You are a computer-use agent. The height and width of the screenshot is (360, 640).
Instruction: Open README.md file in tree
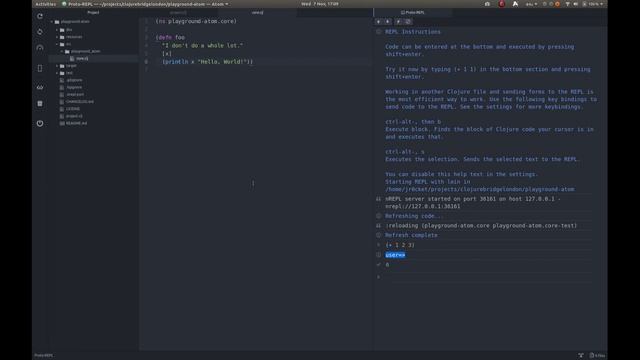point(76,123)
